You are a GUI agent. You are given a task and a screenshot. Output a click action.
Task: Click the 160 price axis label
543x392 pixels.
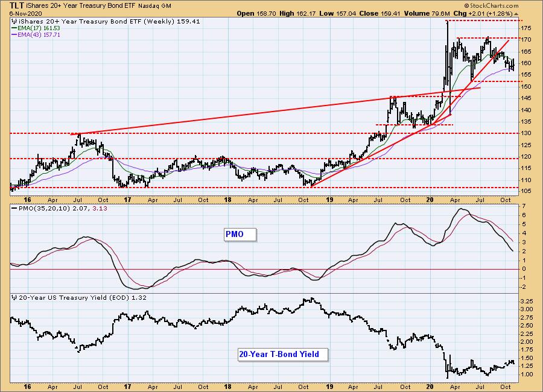tap(526, 63)
